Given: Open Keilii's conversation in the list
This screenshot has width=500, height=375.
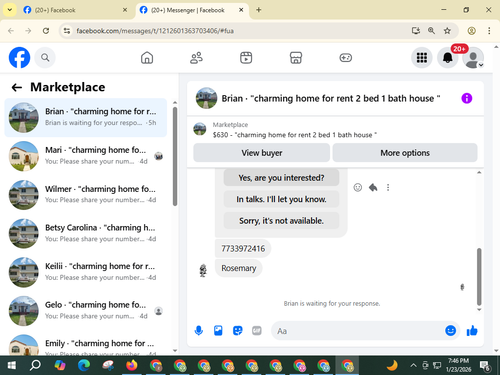Looking at the screenshot, I should (x=86, y=272).
